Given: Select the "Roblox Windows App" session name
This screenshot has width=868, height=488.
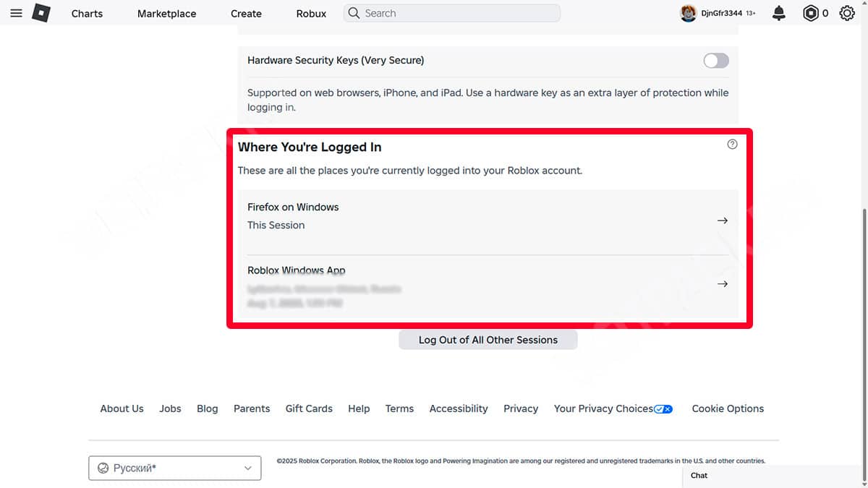Looking at the screenshot, I should pos(297,270).
